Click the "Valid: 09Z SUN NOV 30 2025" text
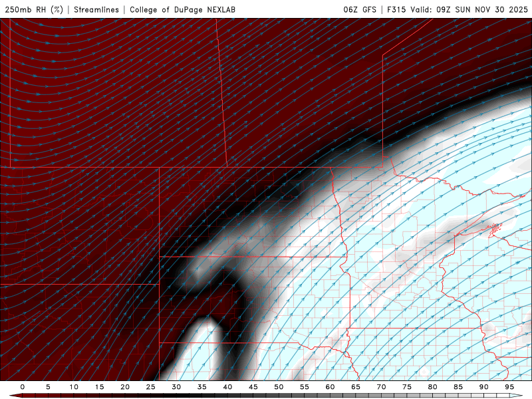The width and height of the screenshot is (532, 399). click(469, 9)
